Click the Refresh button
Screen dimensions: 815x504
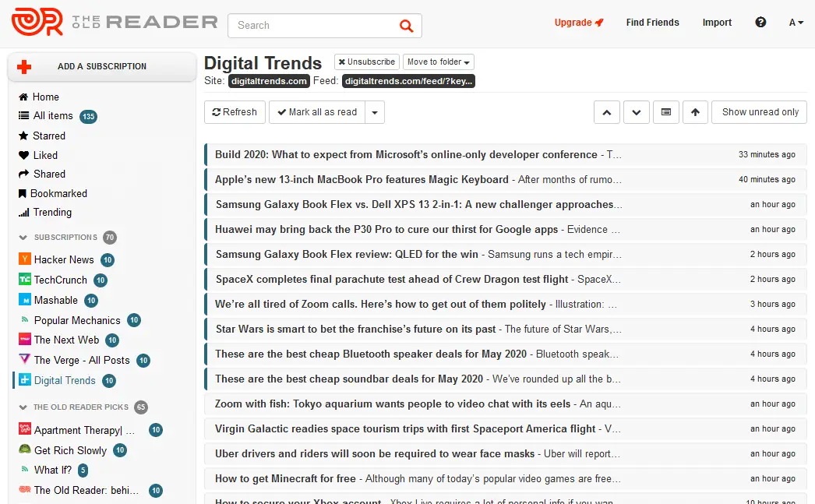coord(235,112)
